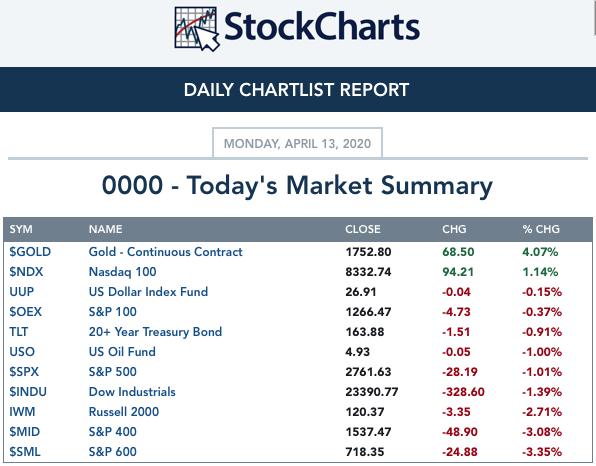Open the Nasdaq 100 chart link
This screenshot has height=466, width=596.
tap(122, 272)
